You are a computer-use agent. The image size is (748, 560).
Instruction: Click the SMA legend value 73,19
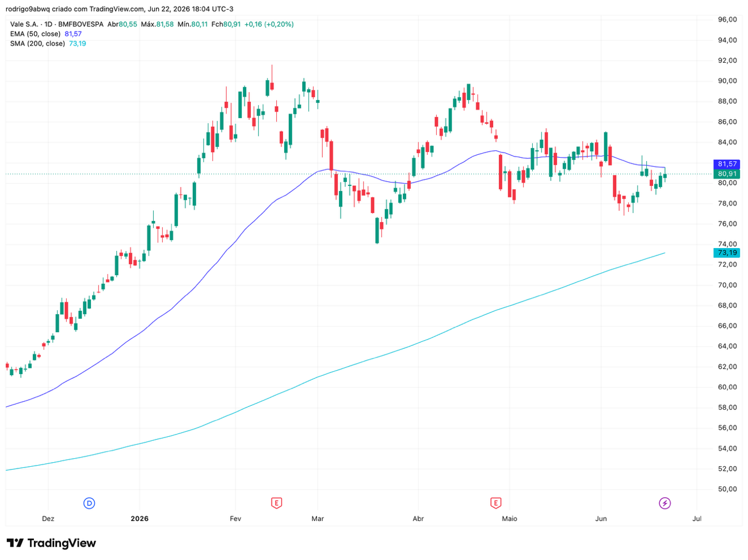78,43
